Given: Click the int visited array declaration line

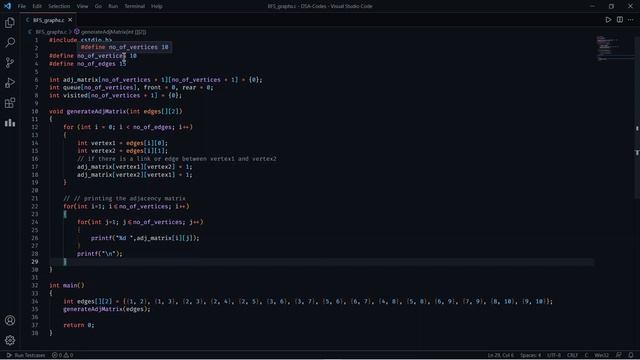Looking at the screenshot, I should (116, 95).
